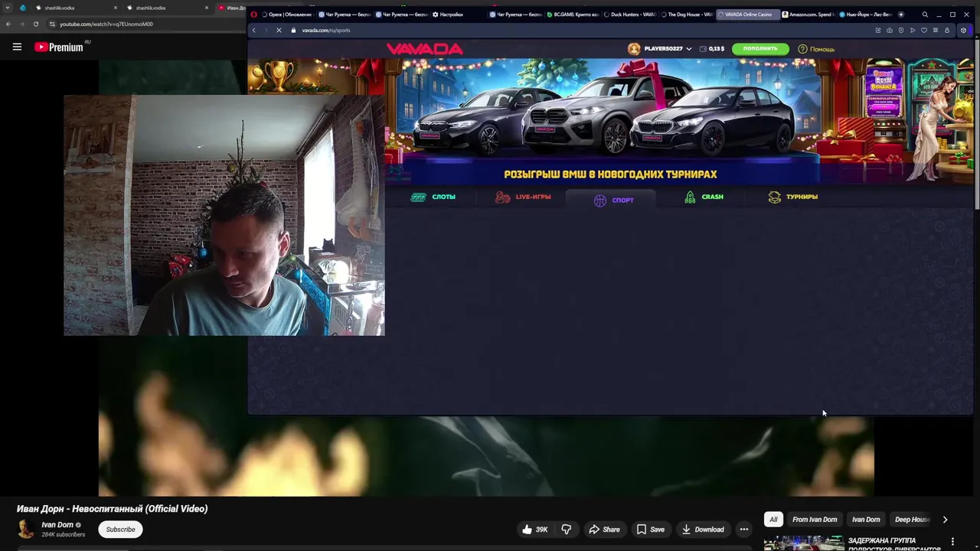Open Opera profile icon in toolbar
This screenshot has height=551, width=980.
(947, 31)
